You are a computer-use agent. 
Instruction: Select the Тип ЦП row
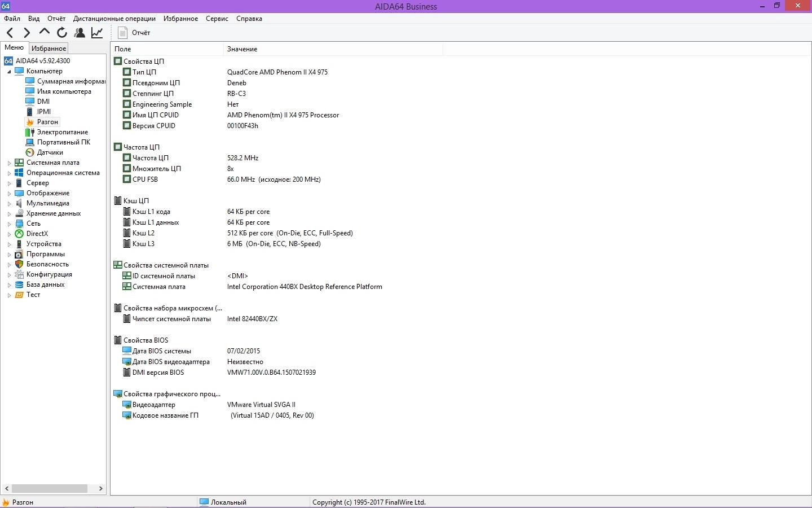[277, 72]
